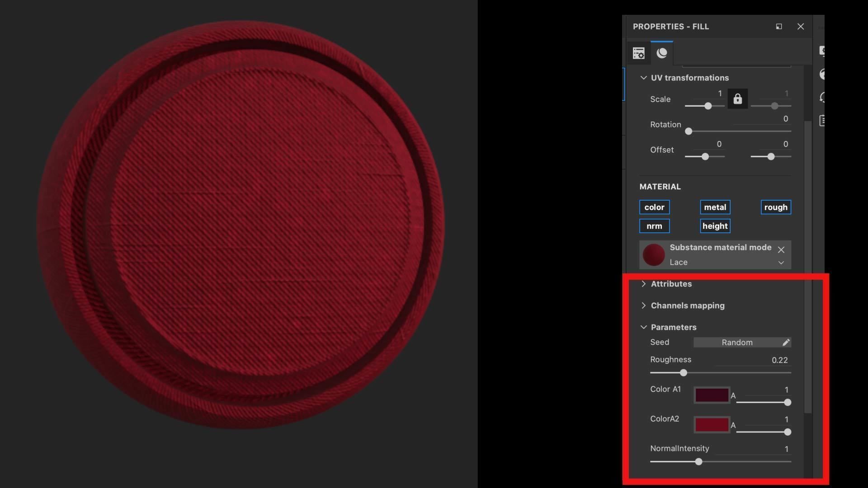This screenshot has height=488, width=868.
Task: Remove the Lace material with X icon
Action: [781, 250]
